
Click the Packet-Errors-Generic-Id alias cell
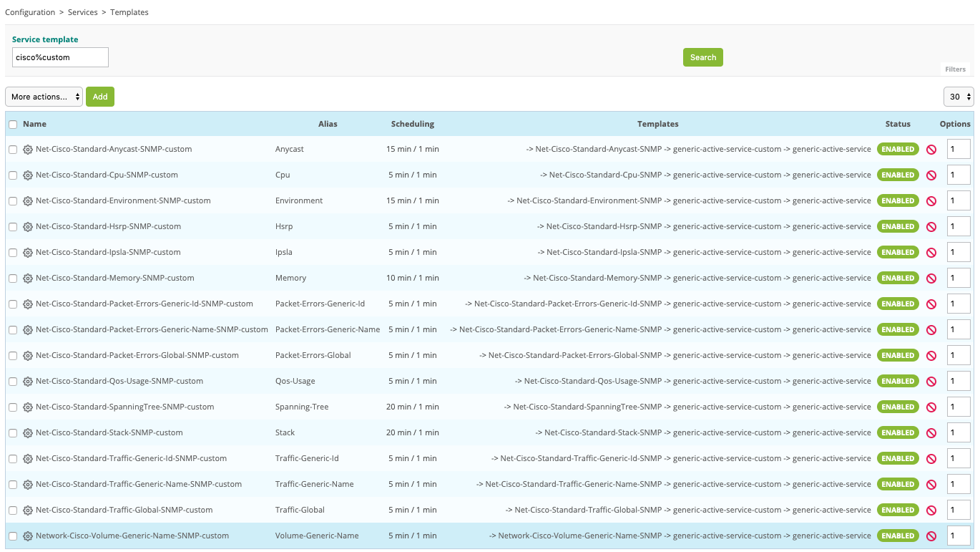(x=320, y=304)
